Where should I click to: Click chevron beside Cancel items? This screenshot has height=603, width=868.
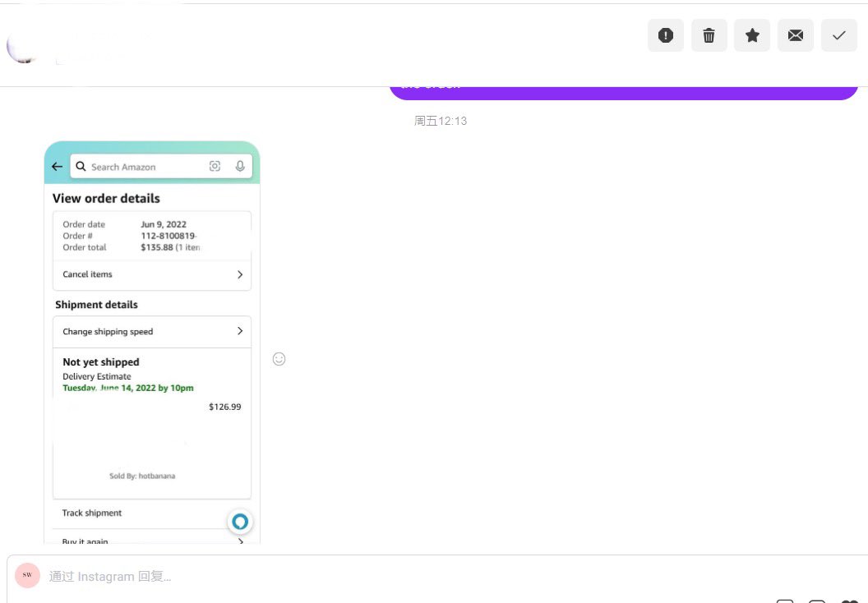[240, 274]
